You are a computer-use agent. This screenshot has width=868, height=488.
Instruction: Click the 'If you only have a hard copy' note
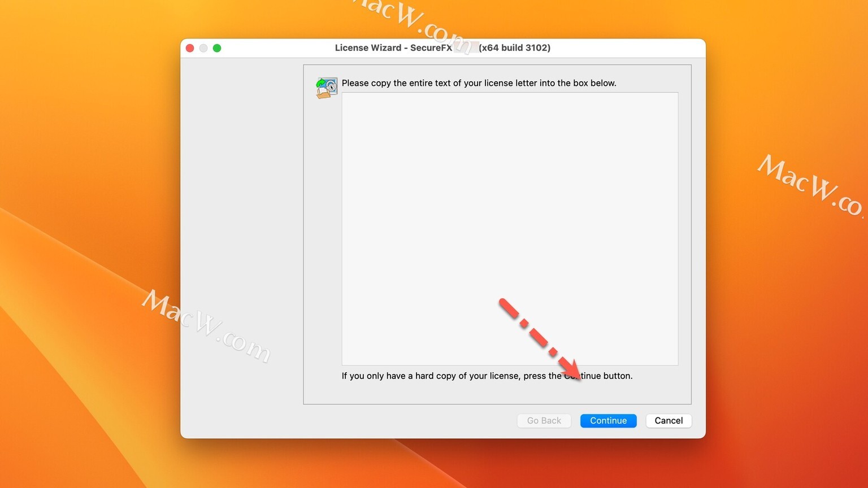[x=487, y=376]
